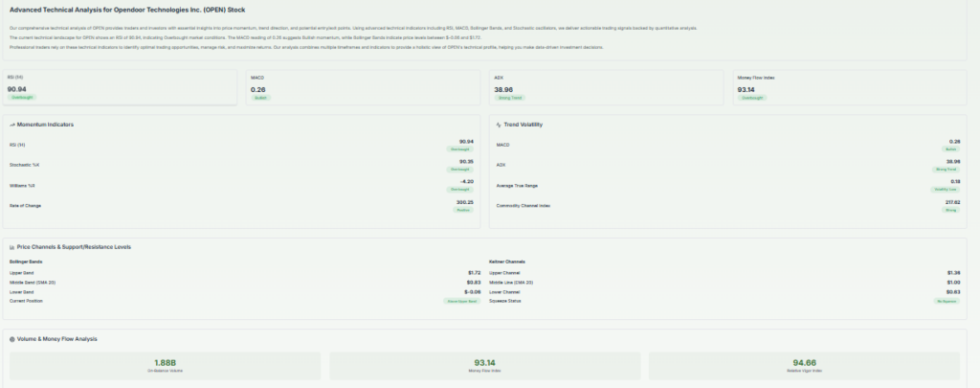Click the 217.62 Commodity Channel Index value
The width and height of the screenshot is (980, 388).
pyautogui.click(x=953, y=202)
